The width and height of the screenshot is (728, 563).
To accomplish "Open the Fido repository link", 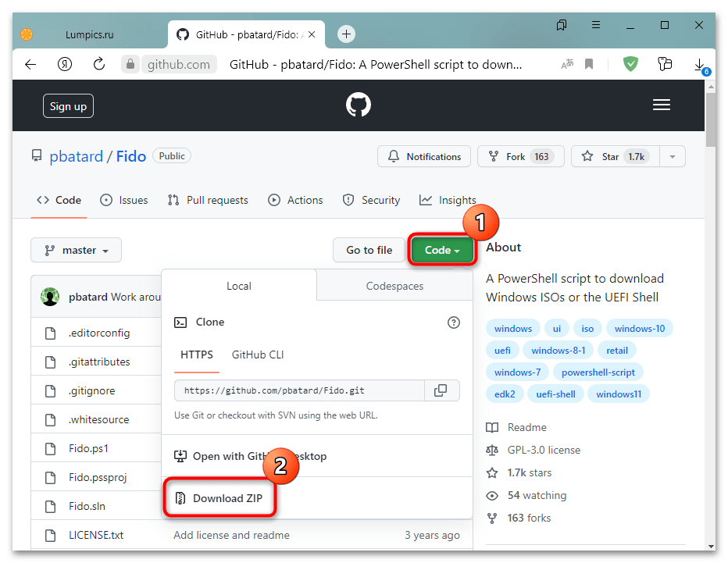I will click(131, 156).
